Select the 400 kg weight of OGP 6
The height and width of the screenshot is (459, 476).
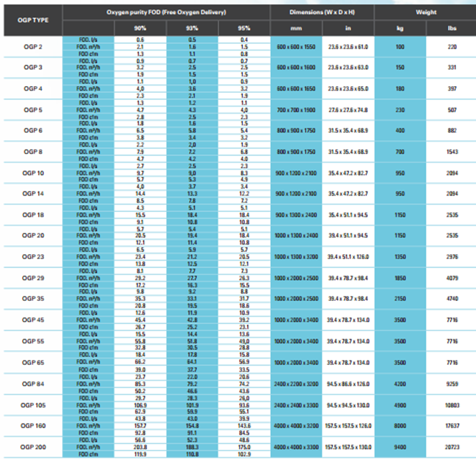[x=400, y=131]
